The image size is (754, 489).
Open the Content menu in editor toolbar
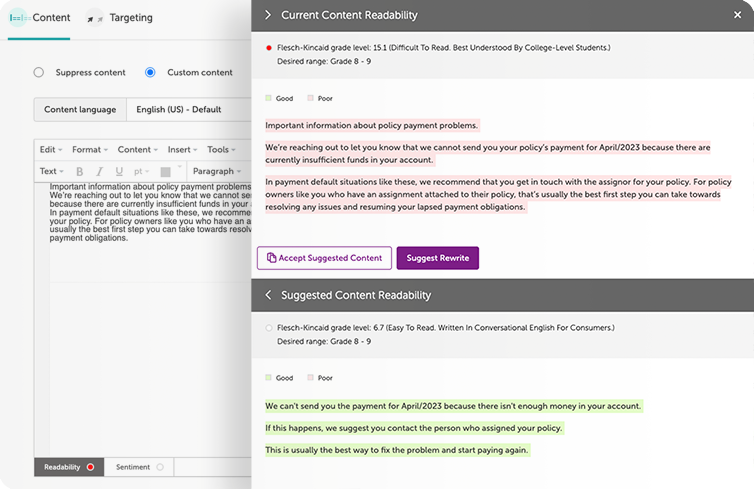click(x=138, y=150)
